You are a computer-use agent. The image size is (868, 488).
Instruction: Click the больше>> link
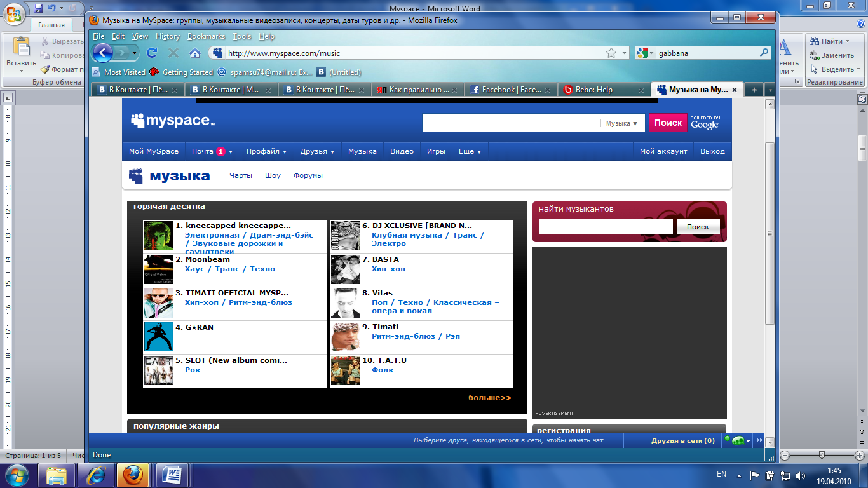pyautogui.click(x=490, y=398)
